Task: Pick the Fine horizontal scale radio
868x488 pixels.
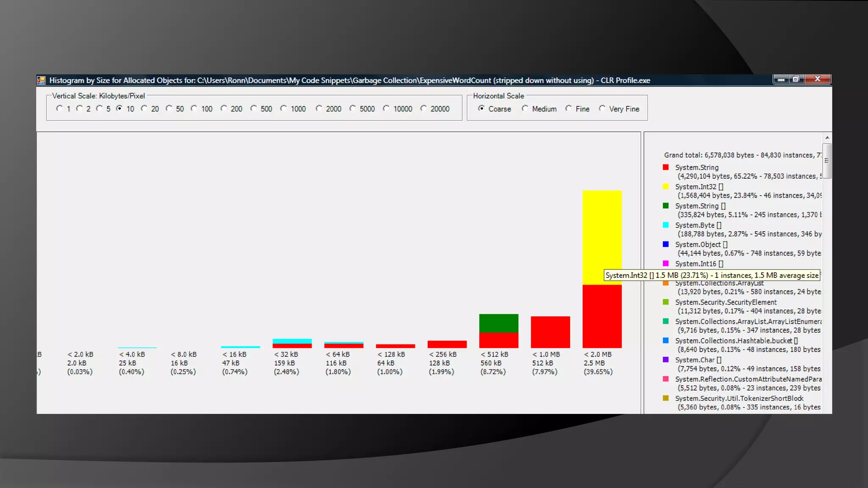Action: pyautogui.click(x=569, y=108)
